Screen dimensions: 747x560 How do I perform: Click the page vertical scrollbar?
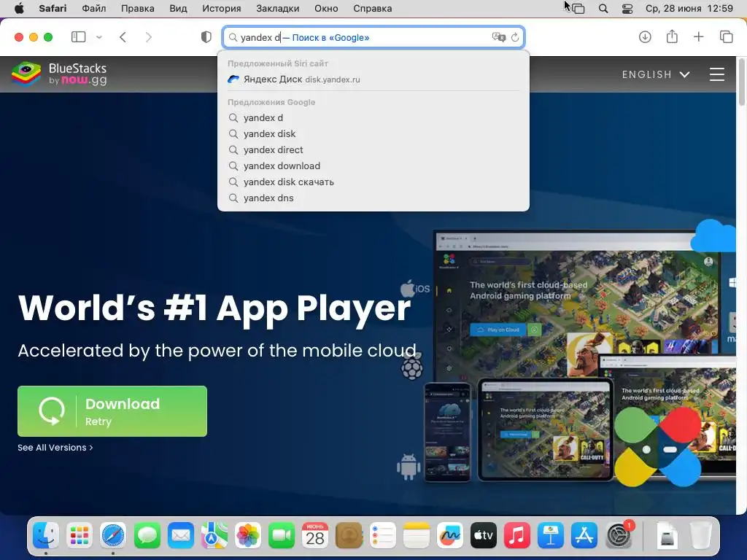742,81
